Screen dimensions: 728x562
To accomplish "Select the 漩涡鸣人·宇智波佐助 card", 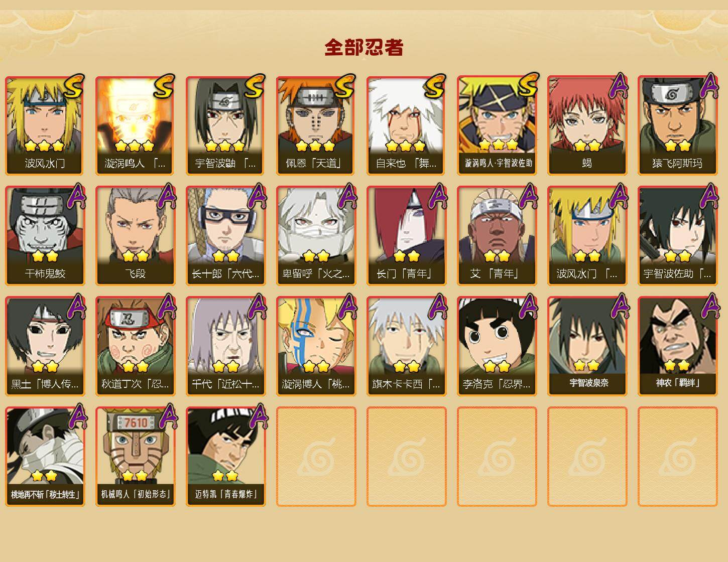I will pyautogui.click(x=497, y=125).
